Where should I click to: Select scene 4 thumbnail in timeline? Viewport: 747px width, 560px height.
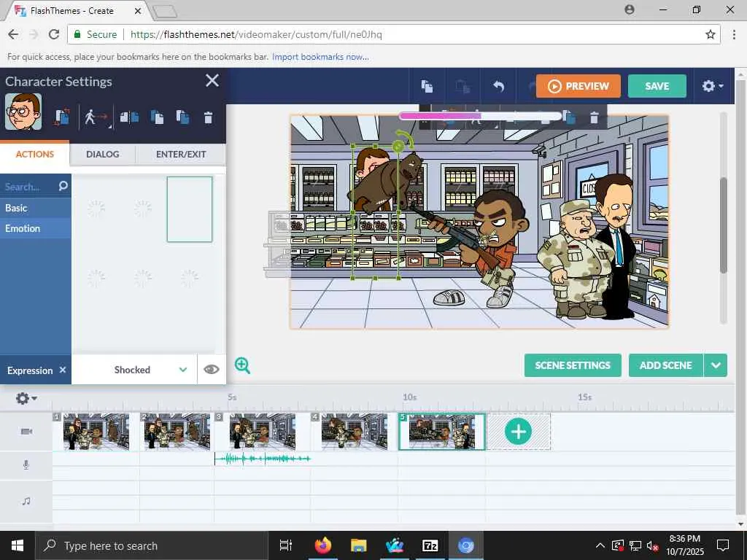[354, 432]
